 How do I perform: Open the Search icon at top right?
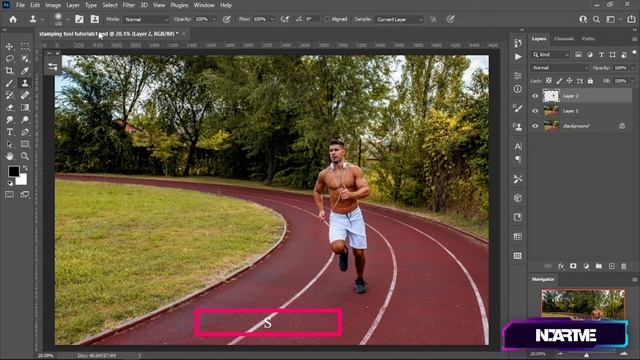click(596, 19)
